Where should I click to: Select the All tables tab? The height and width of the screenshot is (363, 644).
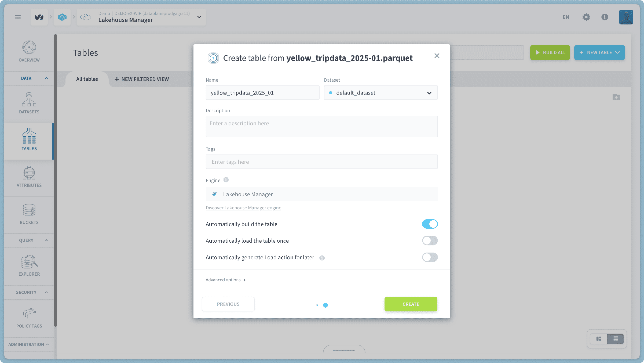(x=87, y=79)
